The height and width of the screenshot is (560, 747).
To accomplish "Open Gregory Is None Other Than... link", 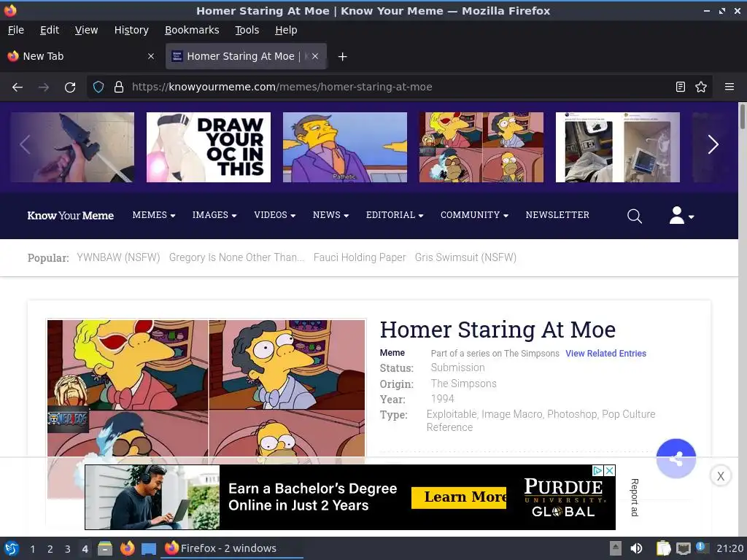I will (x=236, y=257).
